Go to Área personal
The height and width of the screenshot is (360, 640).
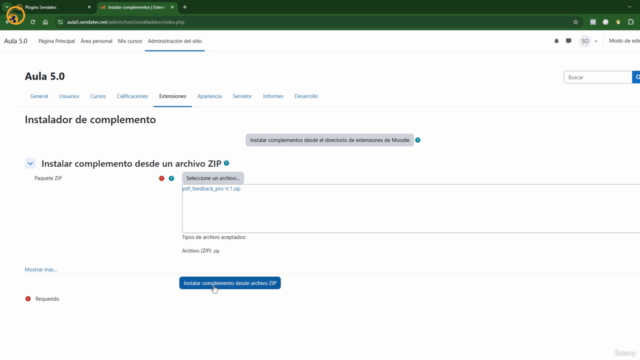[96, 41]
